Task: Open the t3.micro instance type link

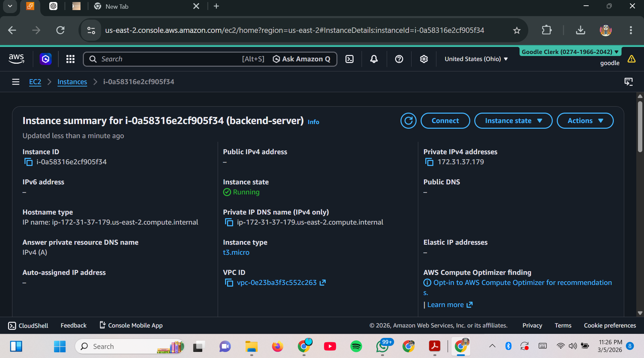Action: (236, 252)
